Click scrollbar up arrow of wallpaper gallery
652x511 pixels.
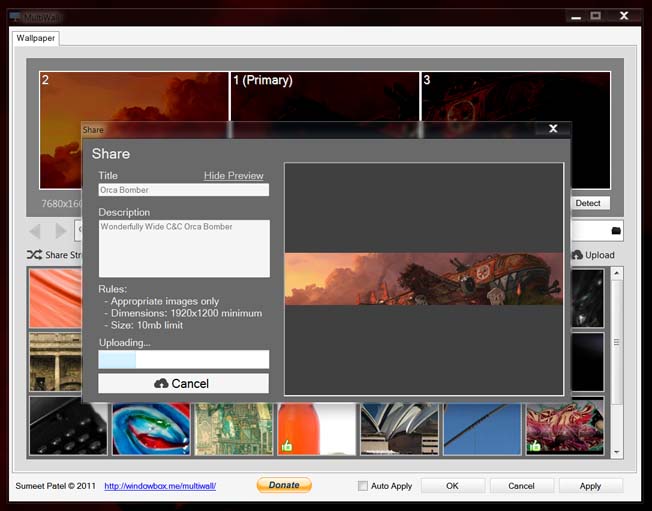click(x=617, y=273)
